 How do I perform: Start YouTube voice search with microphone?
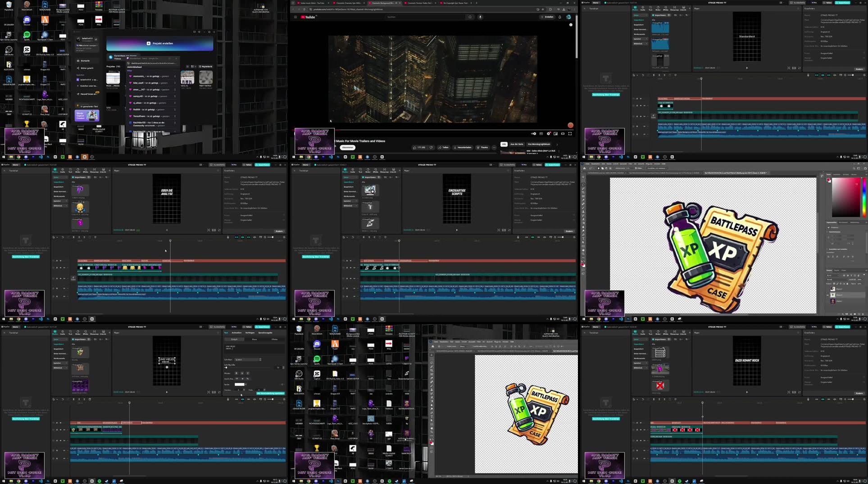point(480,17)
